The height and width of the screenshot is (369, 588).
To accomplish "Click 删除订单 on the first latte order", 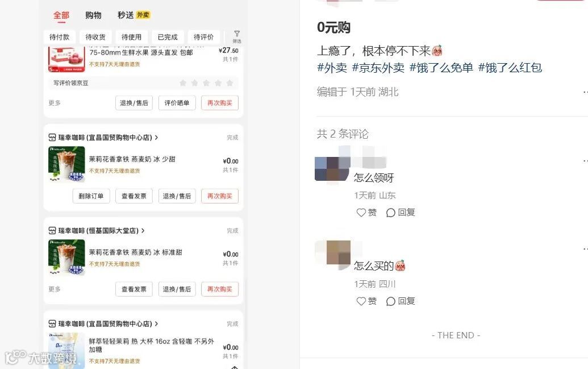I will 91,196.
